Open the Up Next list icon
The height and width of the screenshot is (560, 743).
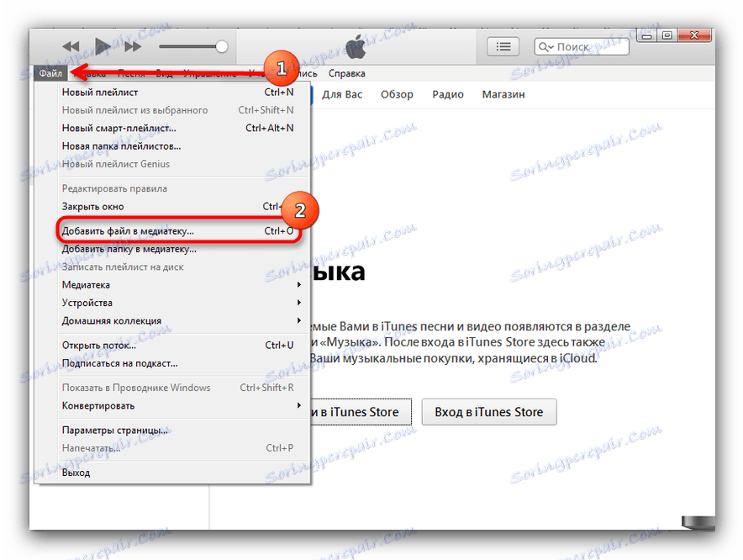point(503,46)
